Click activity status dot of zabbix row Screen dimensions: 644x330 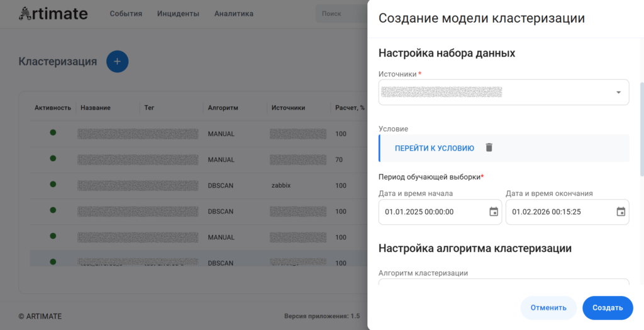click(53, 185)
